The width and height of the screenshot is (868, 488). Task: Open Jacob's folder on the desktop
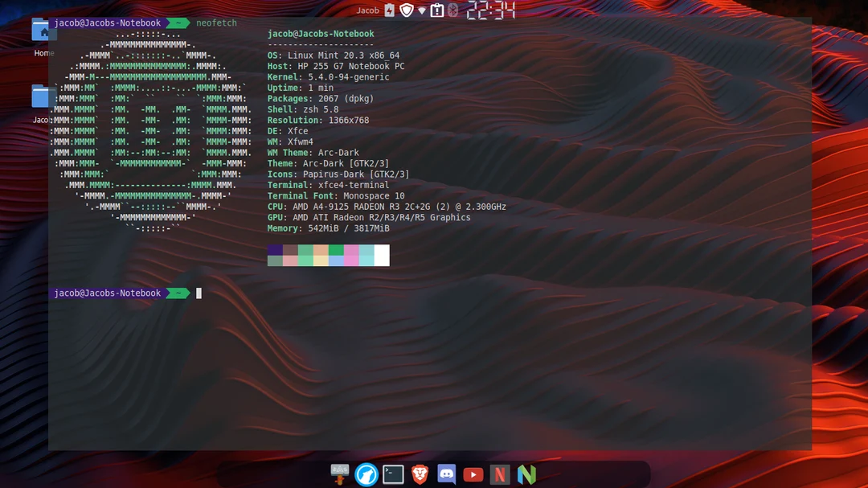pyautogui.click(x=42, y=98)
